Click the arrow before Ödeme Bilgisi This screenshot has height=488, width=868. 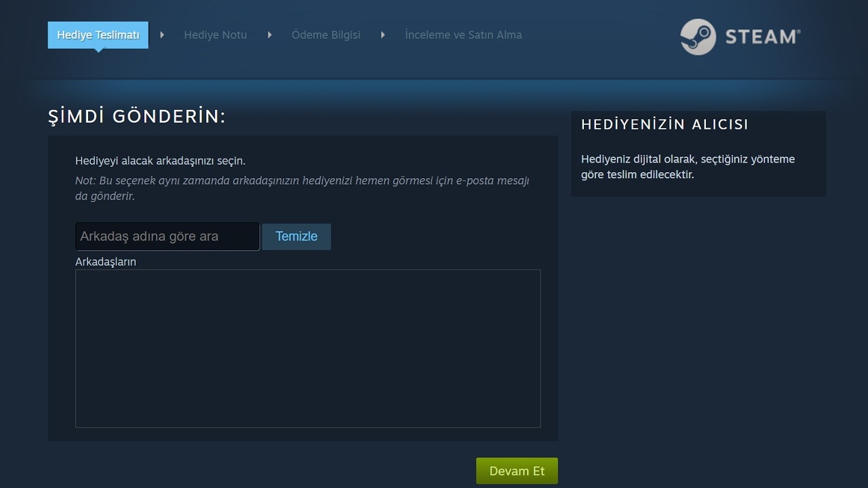pyautogui.click(x=269, y=34)
